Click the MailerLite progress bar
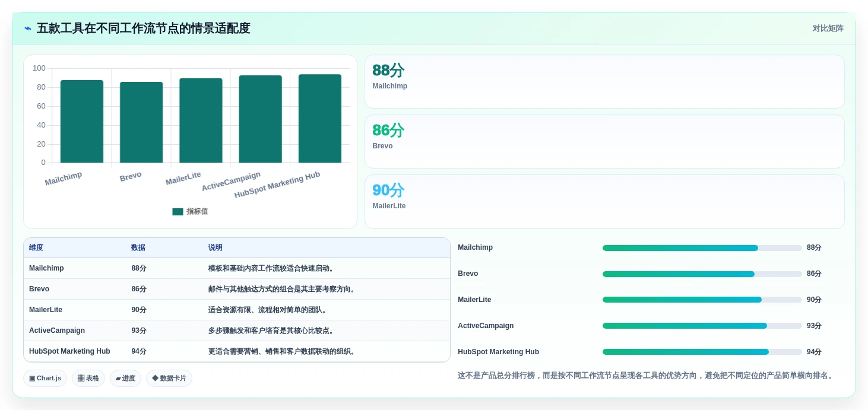The width and height of the screenshot is (868, 410). click(702, 300)
